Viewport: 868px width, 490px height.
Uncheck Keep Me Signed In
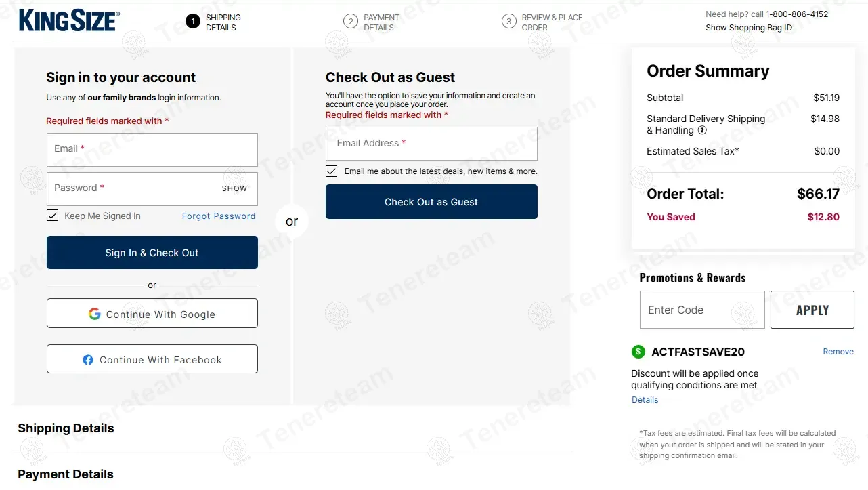point(53,216)
